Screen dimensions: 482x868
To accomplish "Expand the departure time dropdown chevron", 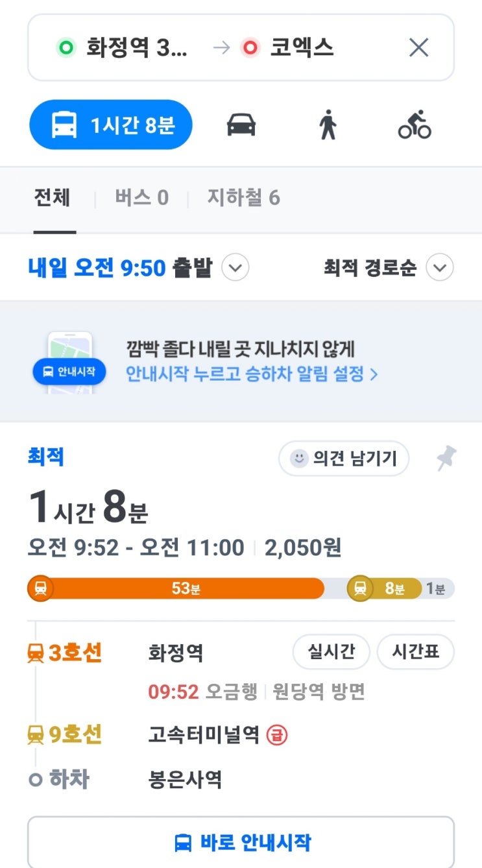I will [235, 267].
